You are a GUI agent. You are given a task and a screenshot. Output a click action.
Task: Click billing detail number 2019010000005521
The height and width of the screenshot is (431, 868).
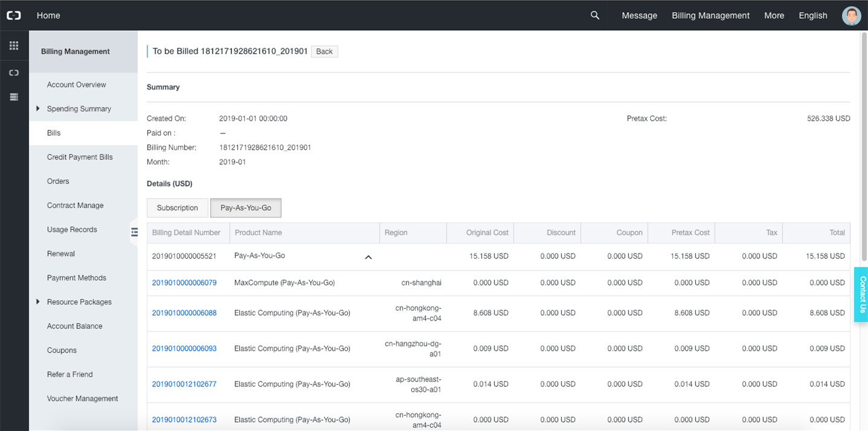[x=184, y=256]
